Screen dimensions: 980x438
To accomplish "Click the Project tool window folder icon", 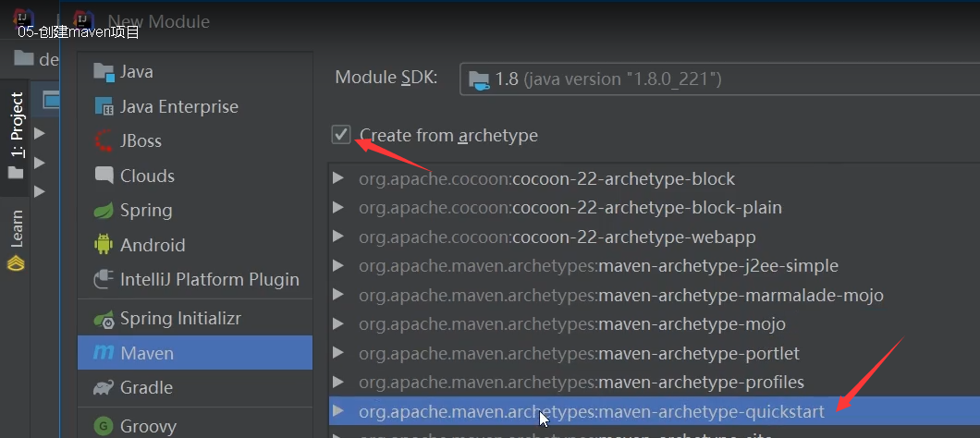I will tap(16, 172).
